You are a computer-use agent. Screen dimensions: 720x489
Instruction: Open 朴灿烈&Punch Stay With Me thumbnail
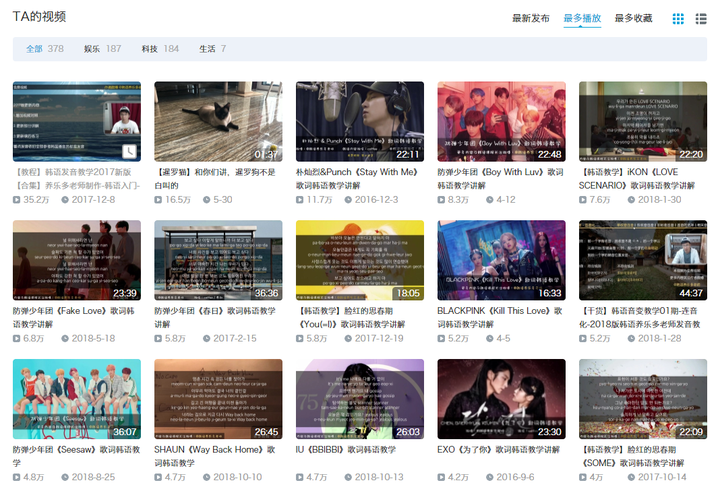pyautogui.click(x=360, y=121)
